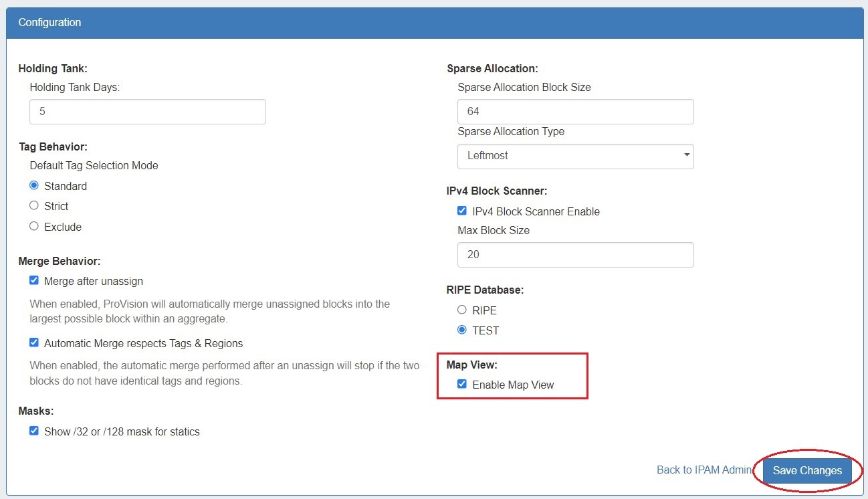Click the Sparse Allocation Type label
868x499 pixels.
(511, 132)
